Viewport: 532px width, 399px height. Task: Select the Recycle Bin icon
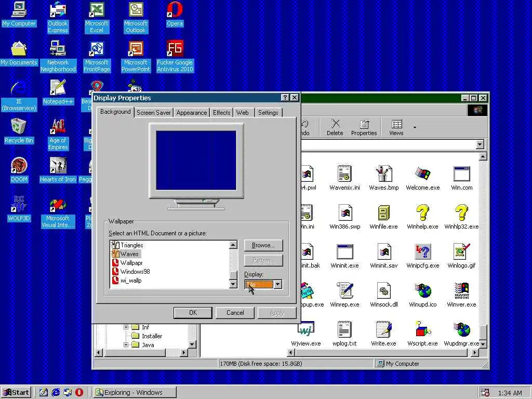coord(19,131)
